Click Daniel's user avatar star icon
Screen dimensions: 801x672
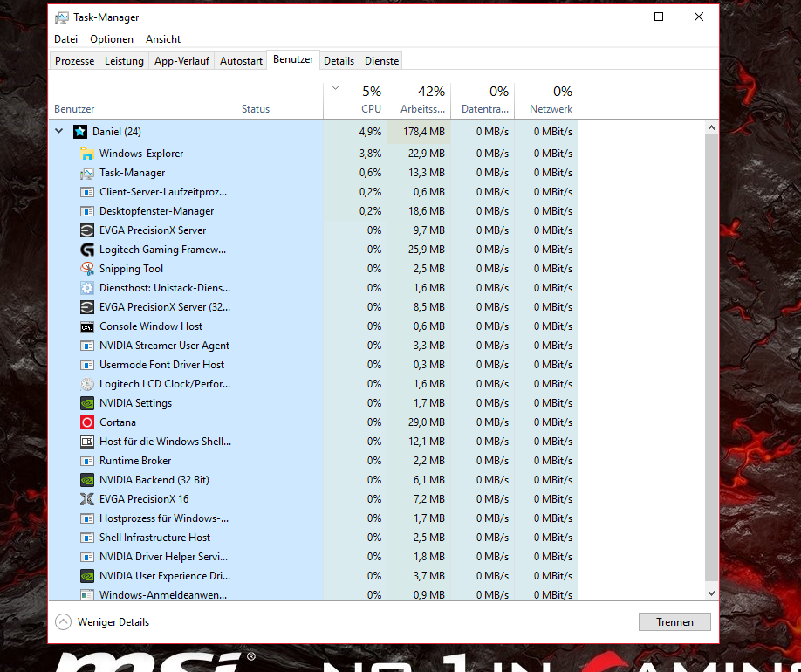(80, 132)
